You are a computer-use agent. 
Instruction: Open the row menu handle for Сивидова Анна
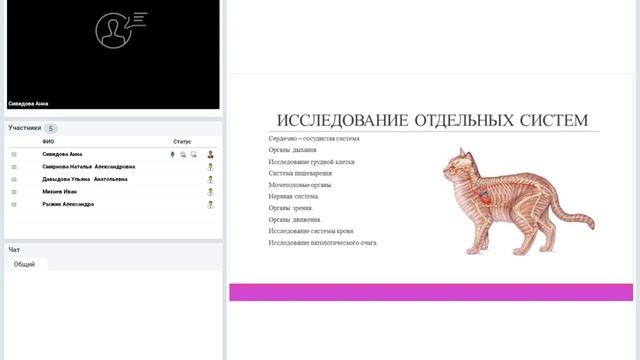click(x=14, y=154)
